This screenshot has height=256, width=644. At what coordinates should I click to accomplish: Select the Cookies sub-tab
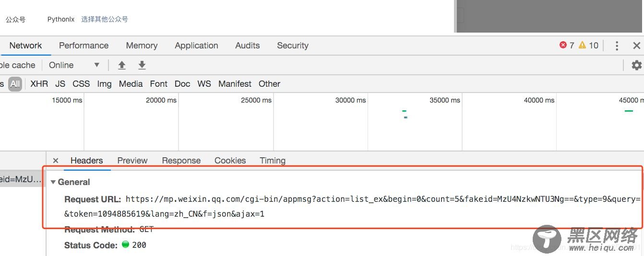coord(230,161)
